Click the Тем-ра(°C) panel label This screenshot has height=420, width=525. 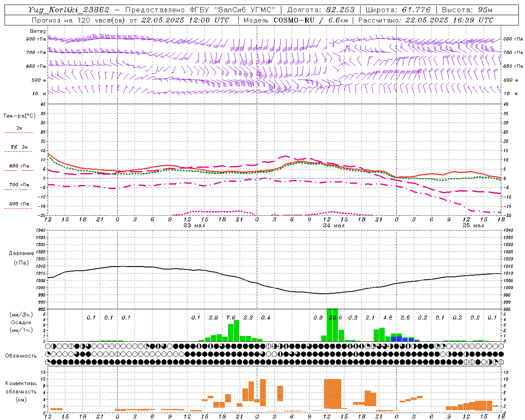[19, 116]
